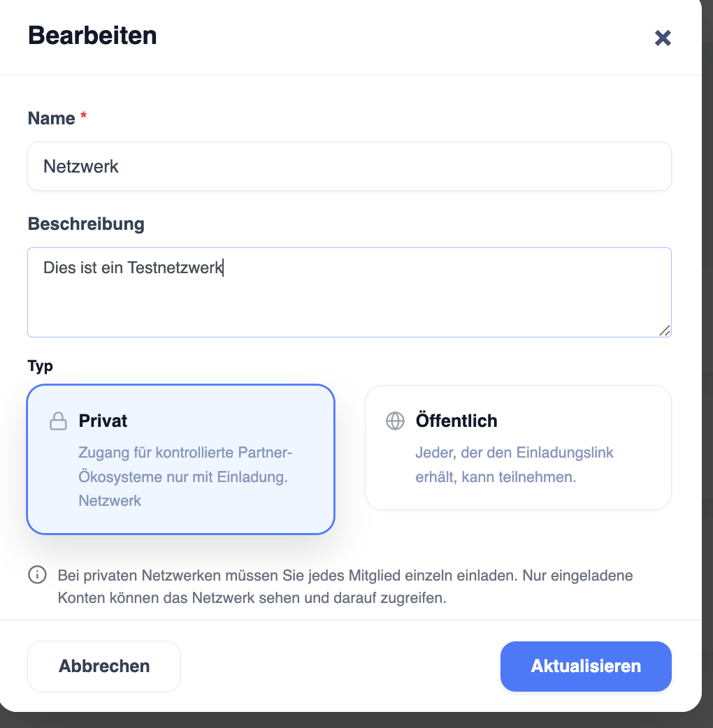Click the Öffentlich title text
The width and height of the screenshot is (713, 728).
(456, 421)
